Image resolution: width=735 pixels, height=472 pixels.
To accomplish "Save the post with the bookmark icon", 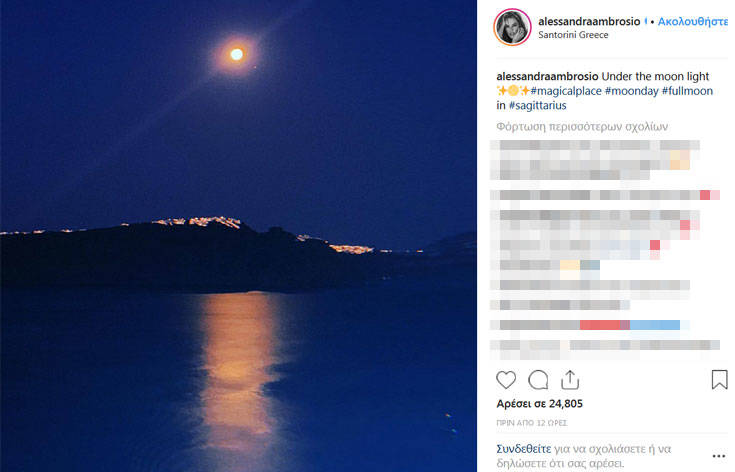I will pyautogui.click(x=719, y=380).
